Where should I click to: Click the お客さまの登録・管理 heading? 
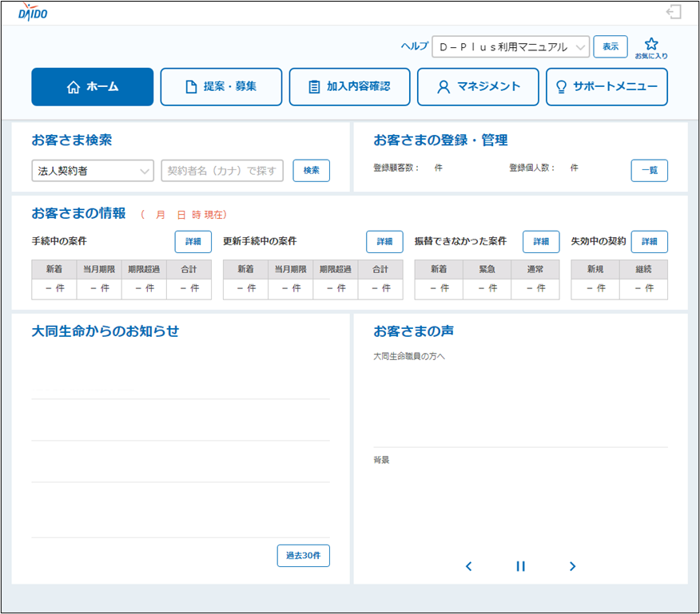coord(440,140)
